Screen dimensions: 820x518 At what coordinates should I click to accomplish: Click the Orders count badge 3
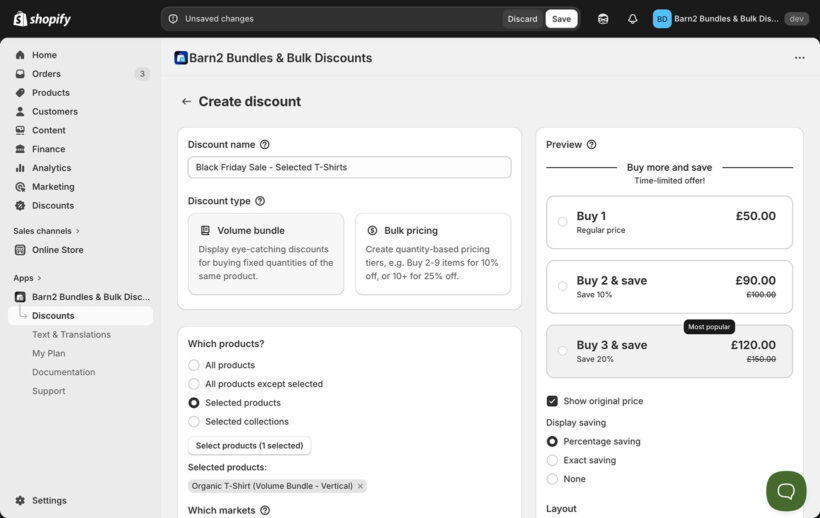142,74
